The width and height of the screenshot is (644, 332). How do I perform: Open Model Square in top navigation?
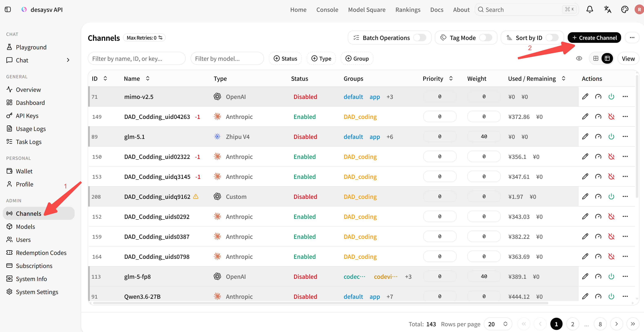pos(367,10)
